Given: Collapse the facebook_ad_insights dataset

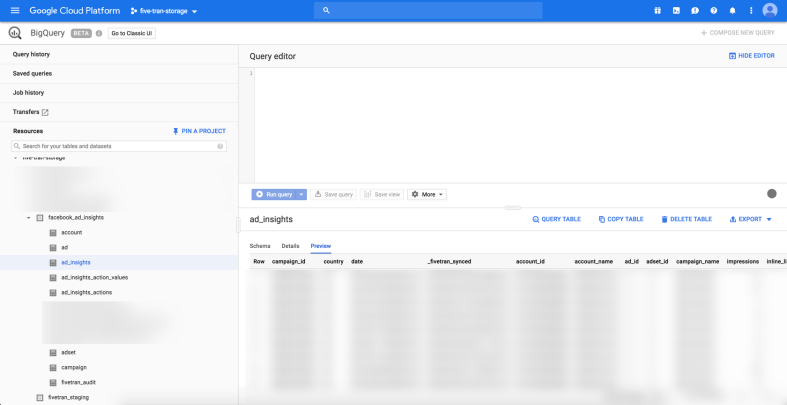Looking at the screenshot, I should 29,218.
